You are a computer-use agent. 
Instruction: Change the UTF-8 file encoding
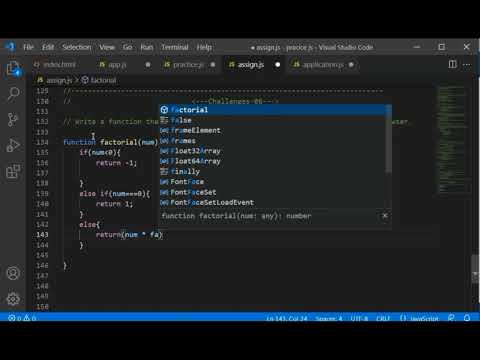click(x=359, y=319)
